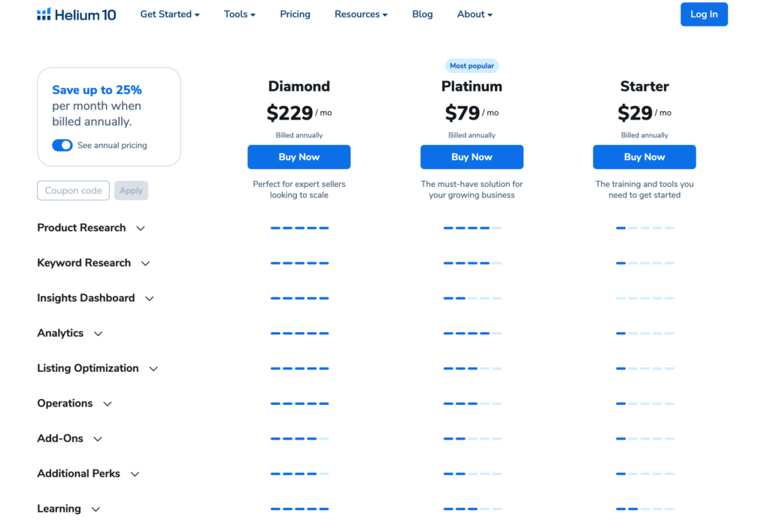The height and width of the screenshot is (532, 770).
Task: Toggle the See annual pricing switch
Action: point(62,145)
